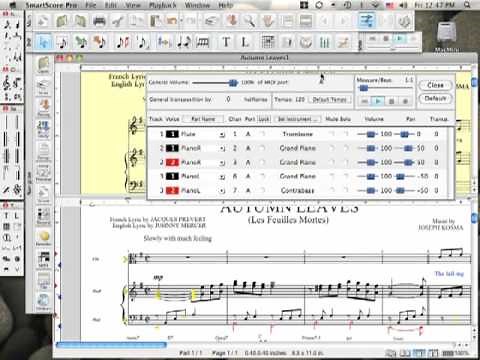Lock the Contrabass track channel 7
The width and height of the screenshot is (480, 360).
(263, 190)
